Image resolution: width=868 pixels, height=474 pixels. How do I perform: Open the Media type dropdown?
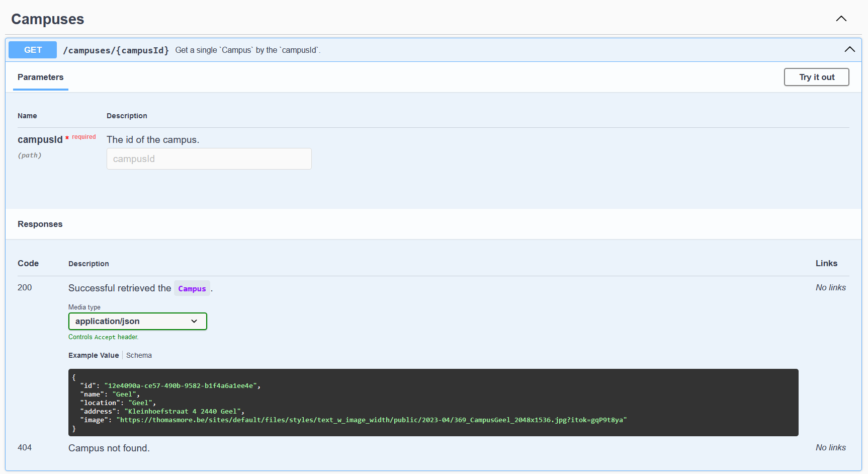click(137, 321)
